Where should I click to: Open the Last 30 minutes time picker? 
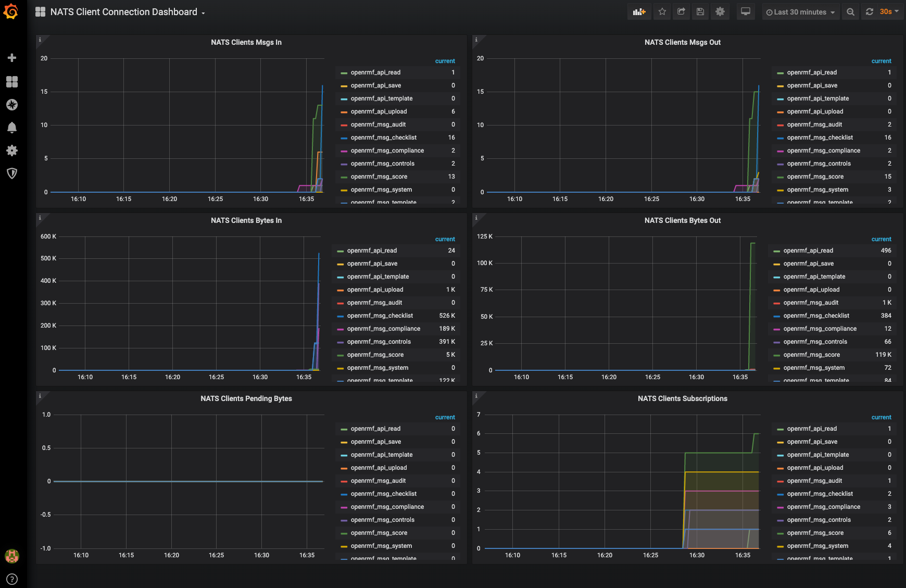[800, 12]
